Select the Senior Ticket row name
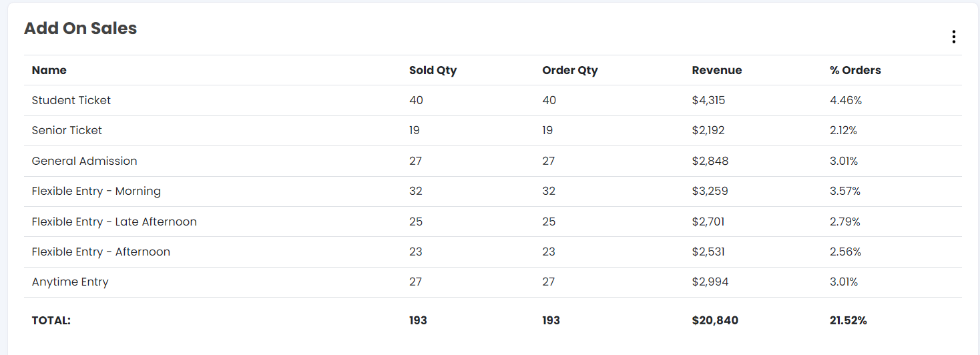 pyautogui.click(x=67, y=130)
